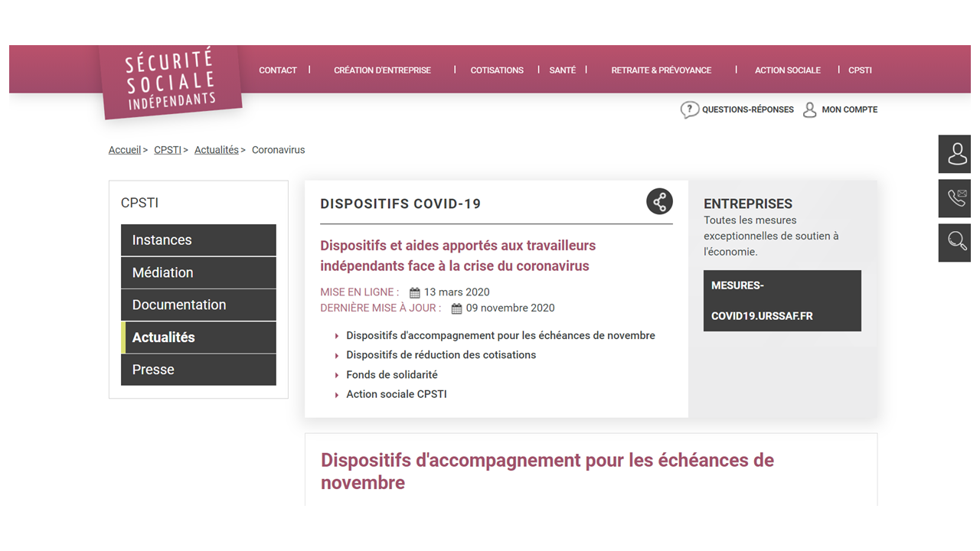Follow the Actualités breadcrumb link
The width and height of the screenshot is (980, 551).
(216, 150)
